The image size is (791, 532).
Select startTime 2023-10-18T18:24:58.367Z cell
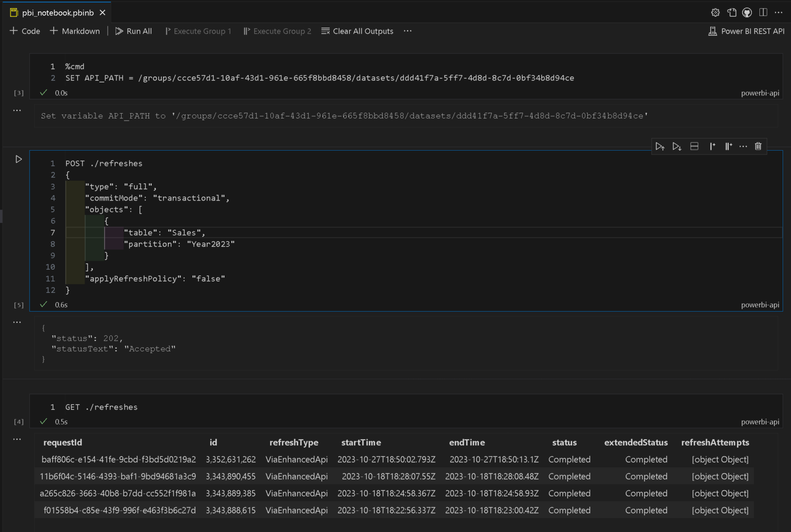[387, 493]
